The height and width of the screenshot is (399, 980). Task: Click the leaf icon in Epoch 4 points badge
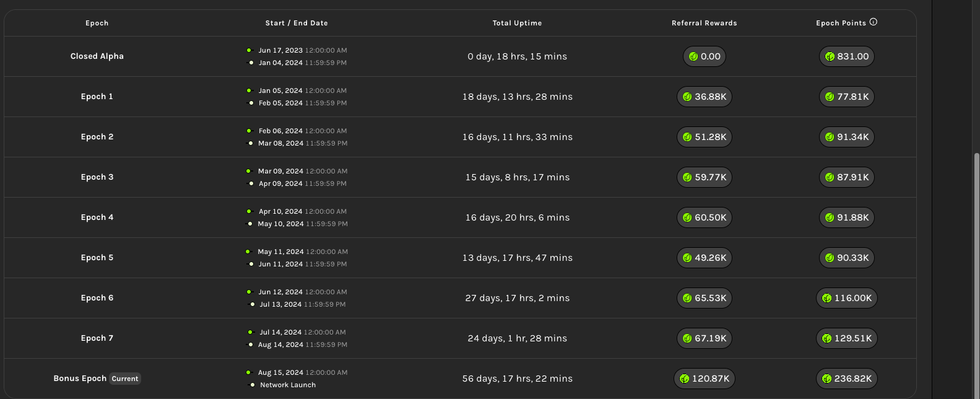click(x=830, y=217)
